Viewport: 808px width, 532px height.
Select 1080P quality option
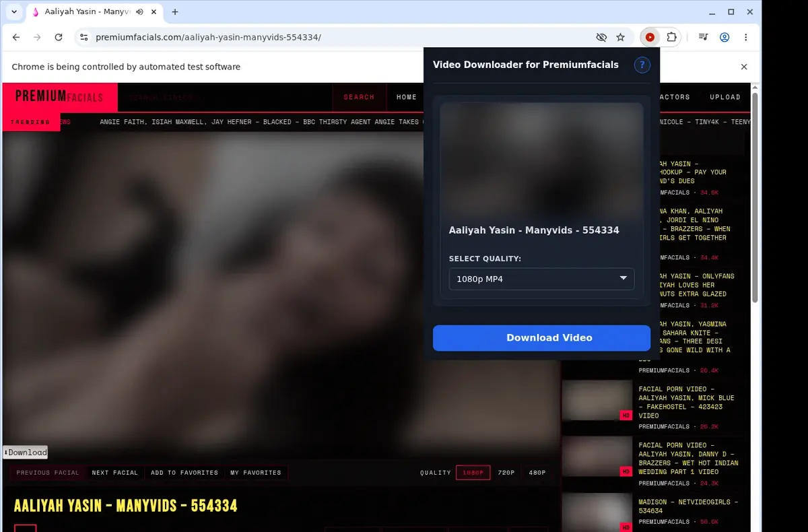(x=473, y=473)
